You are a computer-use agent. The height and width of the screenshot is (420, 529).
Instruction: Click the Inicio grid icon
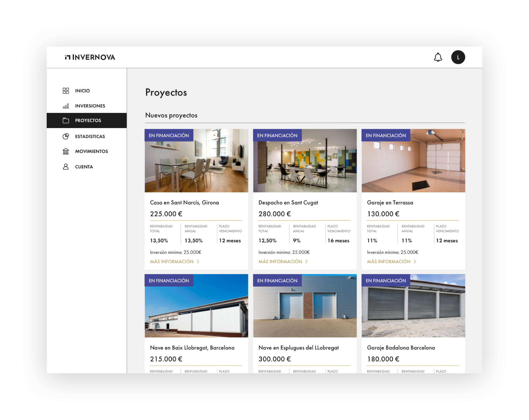click(x=66, y=91)
